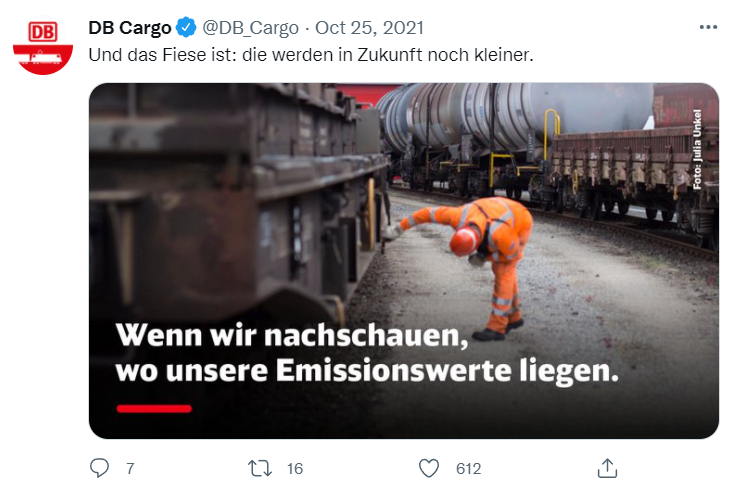The height and width of the screenshot is (490, 738).
Task: Open the @DB_Cargo handle link
Action: point(250,28)
